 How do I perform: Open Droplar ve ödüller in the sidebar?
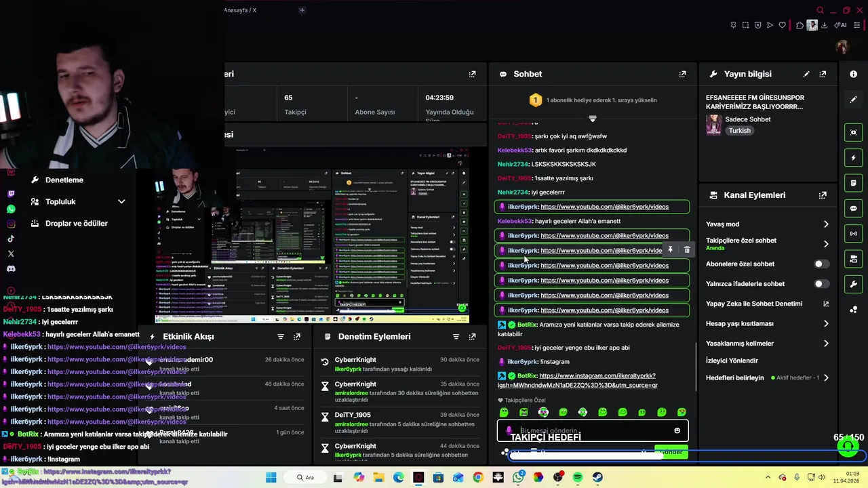coord(77,224)
